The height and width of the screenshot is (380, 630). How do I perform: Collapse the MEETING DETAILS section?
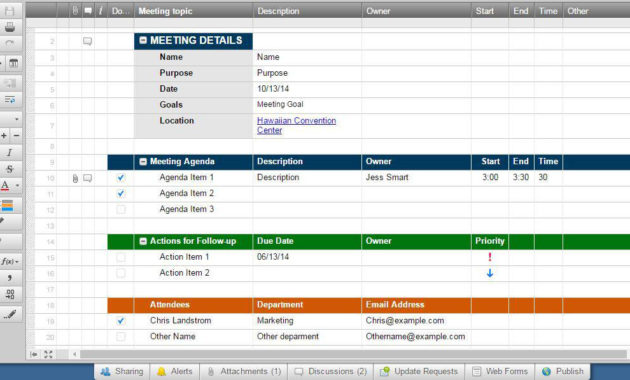click(x=143, y=41)
